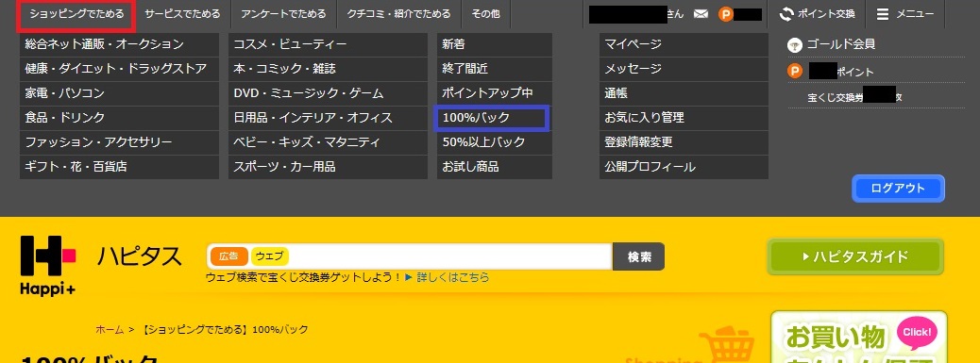Open 家電・パソコン category

(119, 93)
